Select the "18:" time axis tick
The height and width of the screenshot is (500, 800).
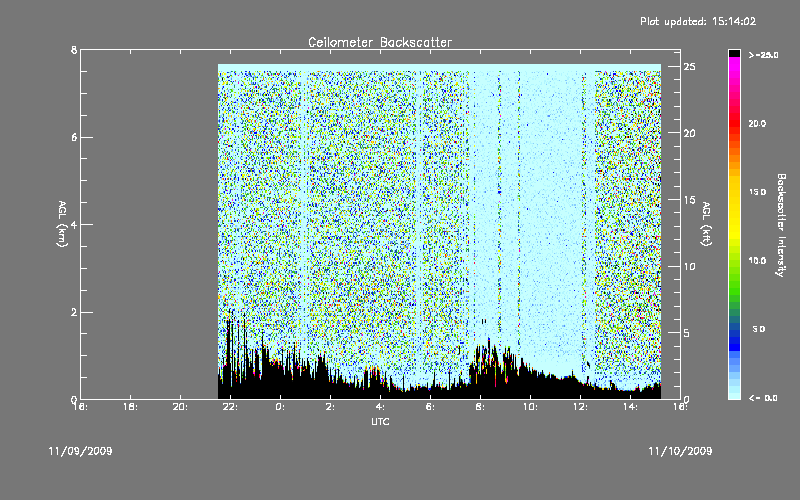(x=130, y=407)
